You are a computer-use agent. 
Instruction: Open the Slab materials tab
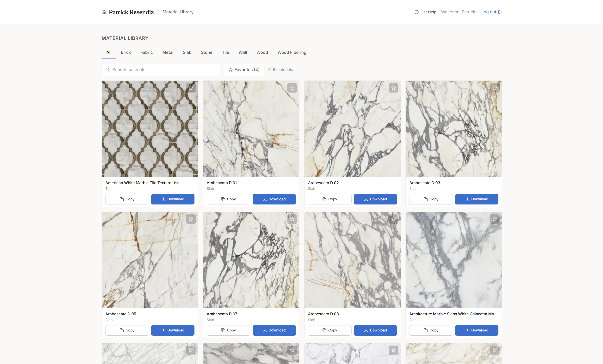187,52
